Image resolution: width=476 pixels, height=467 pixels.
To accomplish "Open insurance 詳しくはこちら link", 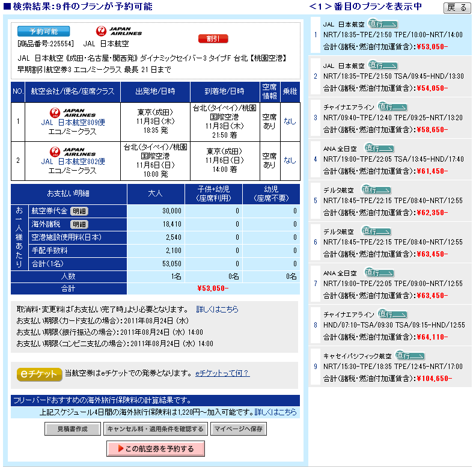I will coord(275,412).
